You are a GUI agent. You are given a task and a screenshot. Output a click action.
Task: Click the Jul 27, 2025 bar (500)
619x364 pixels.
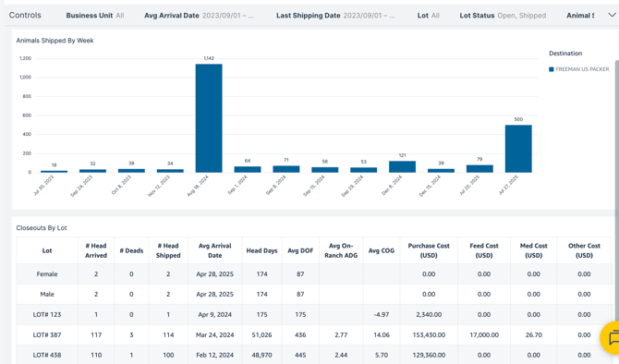click(x=518, y=149)
